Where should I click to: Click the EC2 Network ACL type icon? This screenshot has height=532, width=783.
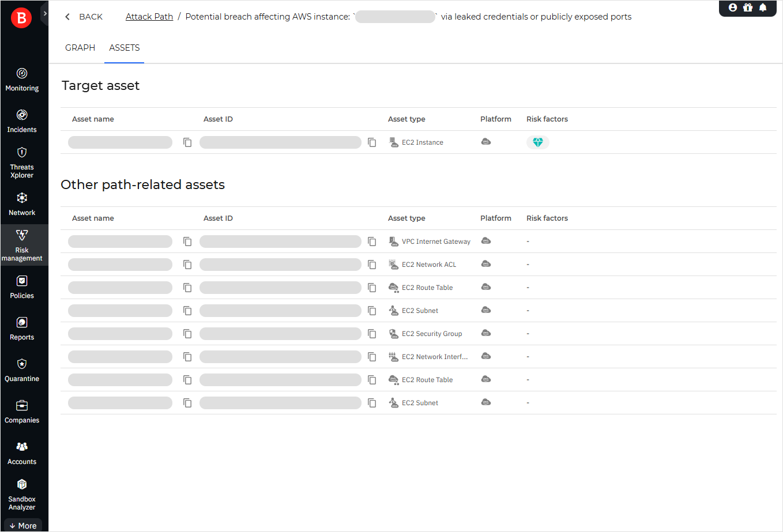click(394, 265)
